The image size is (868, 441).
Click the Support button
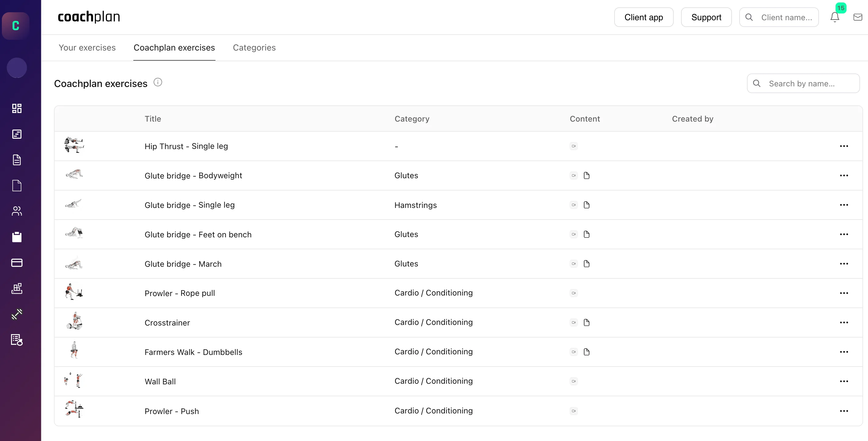706,17
